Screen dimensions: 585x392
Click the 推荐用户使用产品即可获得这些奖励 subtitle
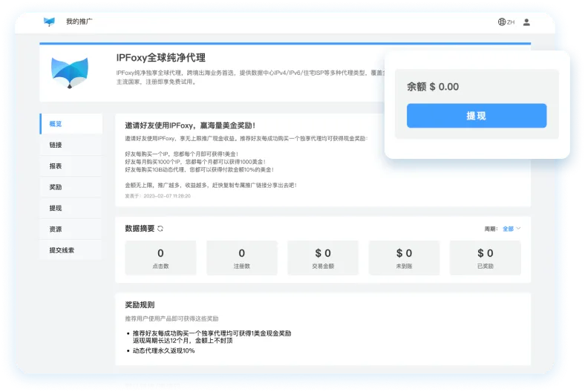(x=171, y=318)
